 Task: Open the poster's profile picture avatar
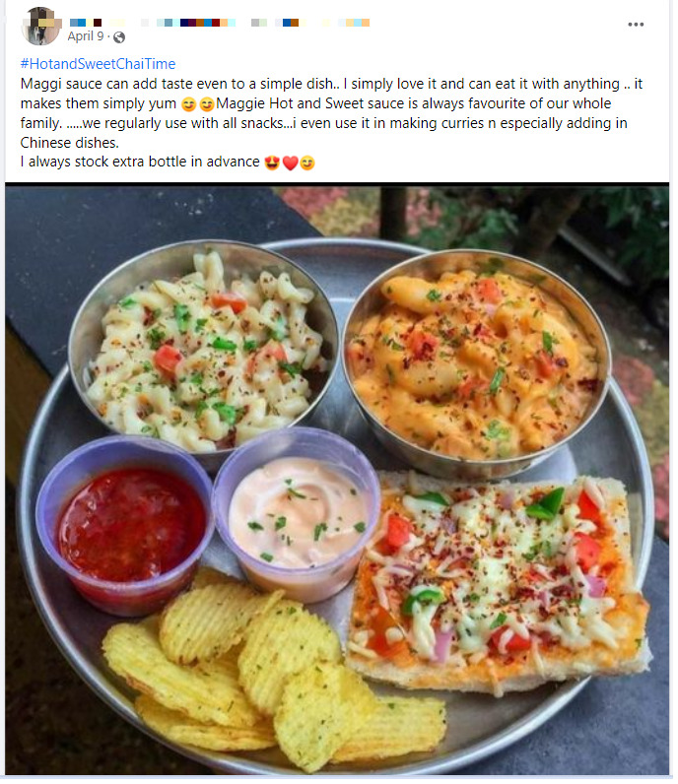(x=40, y=26)
